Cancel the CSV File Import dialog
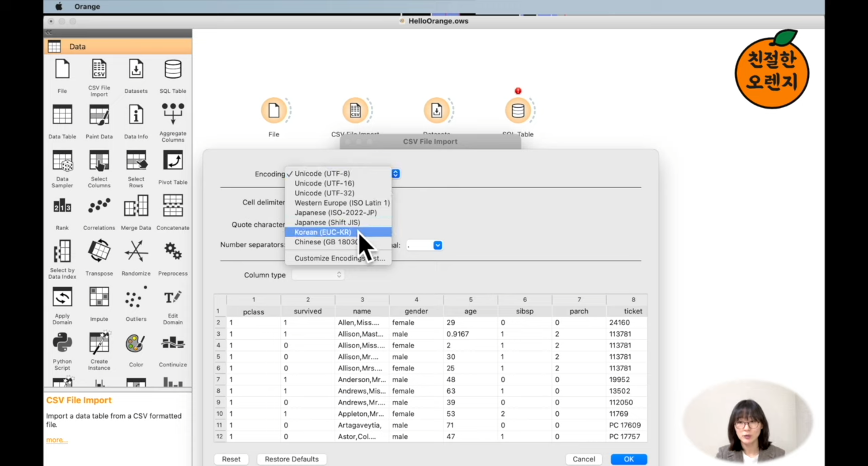868x466 pixels. [x=584, y=459]
